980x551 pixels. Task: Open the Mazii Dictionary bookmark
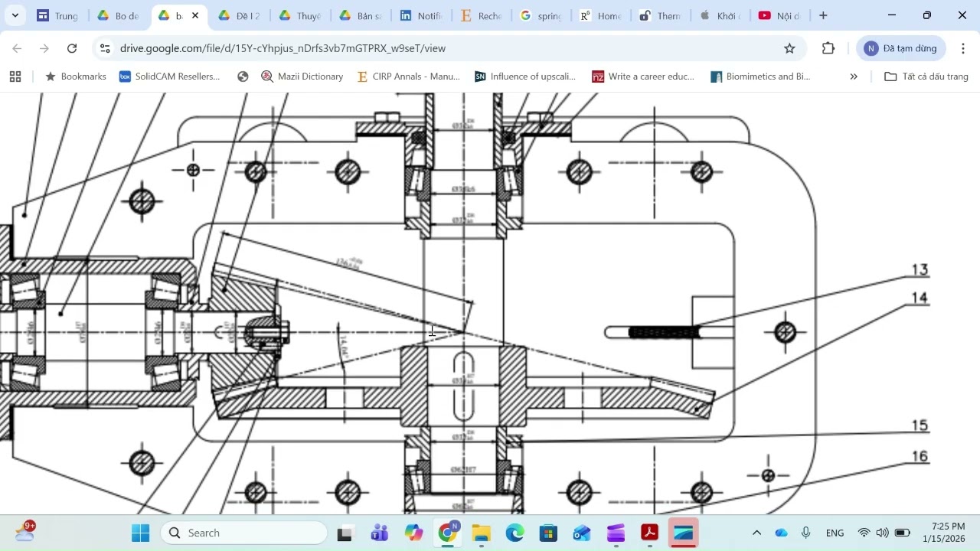coord(302,77)
